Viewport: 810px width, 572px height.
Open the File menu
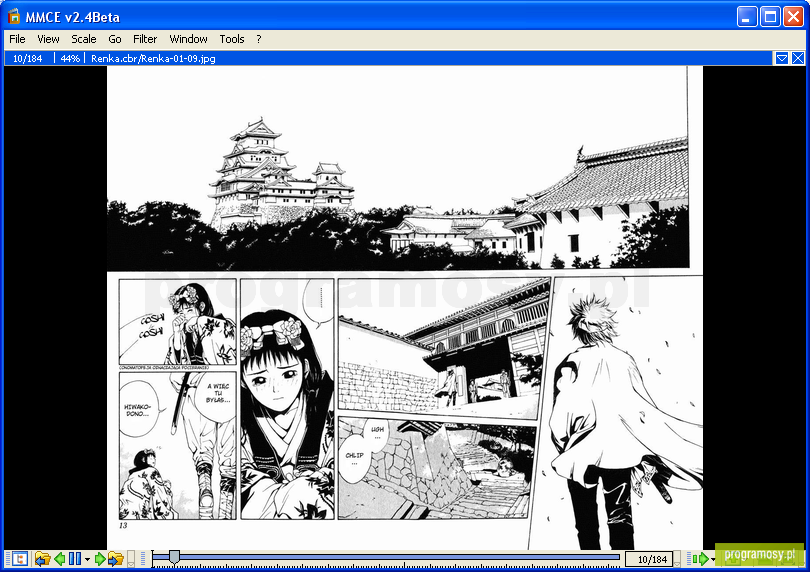[x=17, y=39]
